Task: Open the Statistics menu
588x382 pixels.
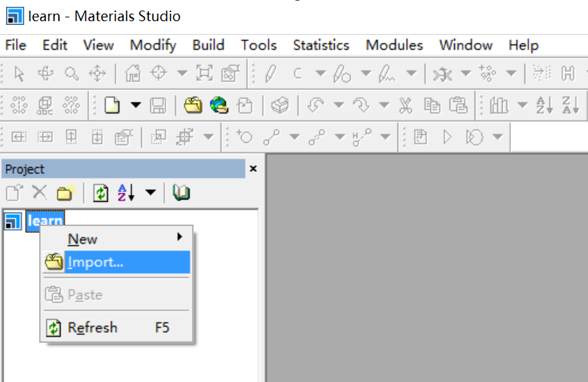Action: [321, 45]
